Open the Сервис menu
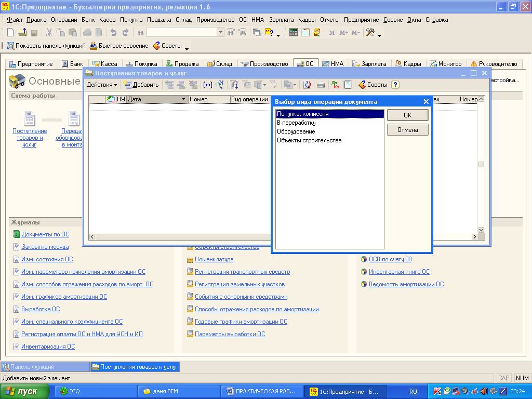Screen dimensions: 532x399 (393, 20)
